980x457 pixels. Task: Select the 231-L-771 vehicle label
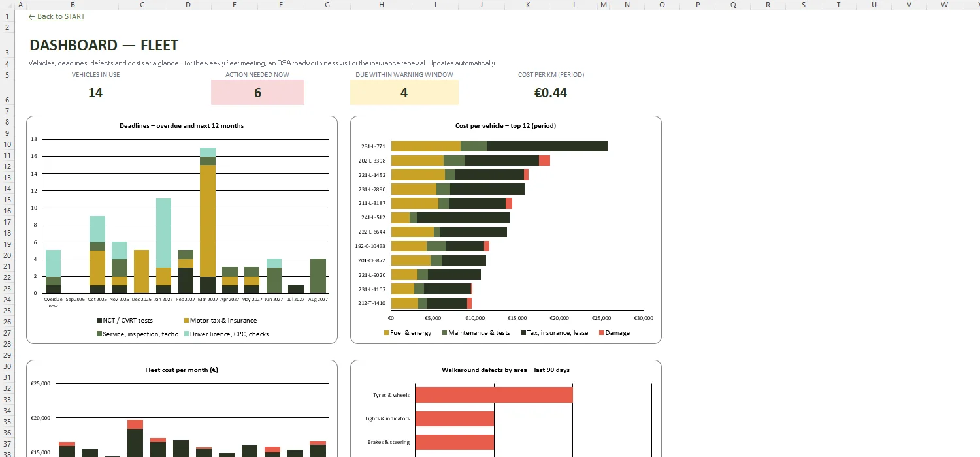373,146
